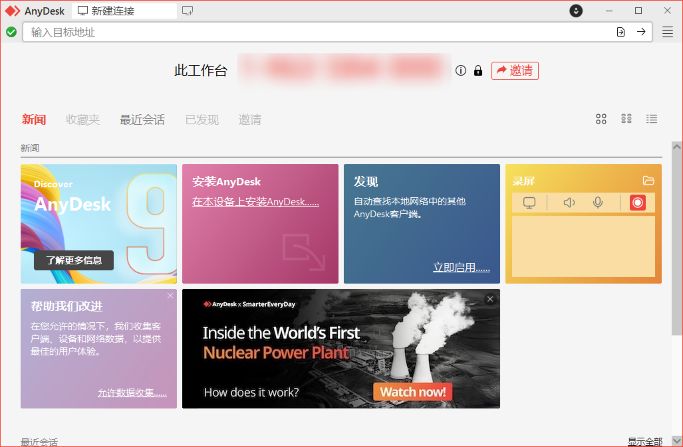Switch to 最近会话 tab

pyautogui.click(x=142, y=119)
